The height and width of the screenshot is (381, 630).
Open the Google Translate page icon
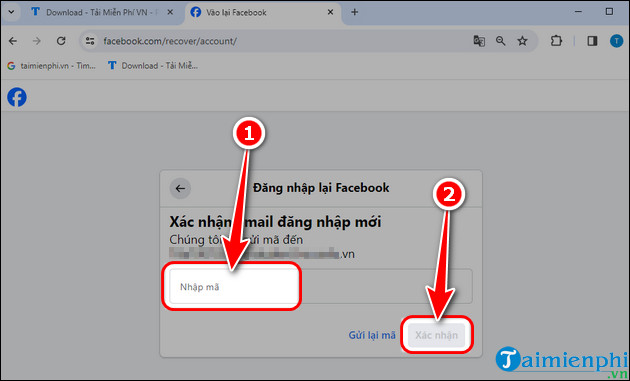pyautogui.click(x=479, y=41)
